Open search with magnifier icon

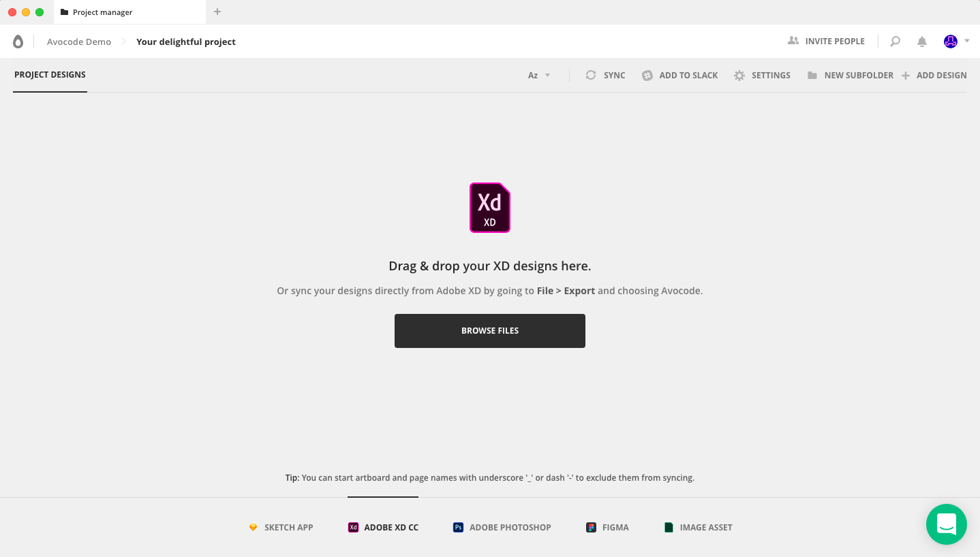pos(895,42)
